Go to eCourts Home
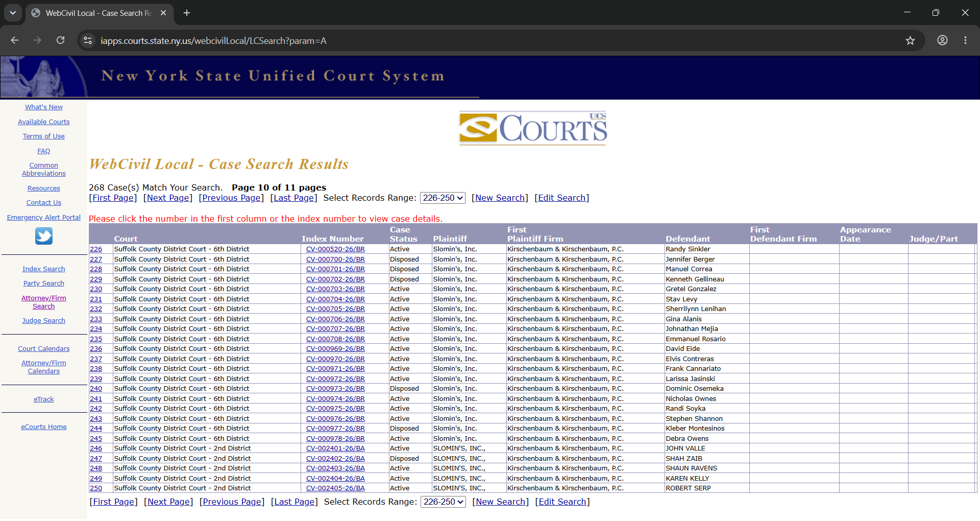Image resolution: width=980 pixels, height=521 pixels. (x=44, y=427)
